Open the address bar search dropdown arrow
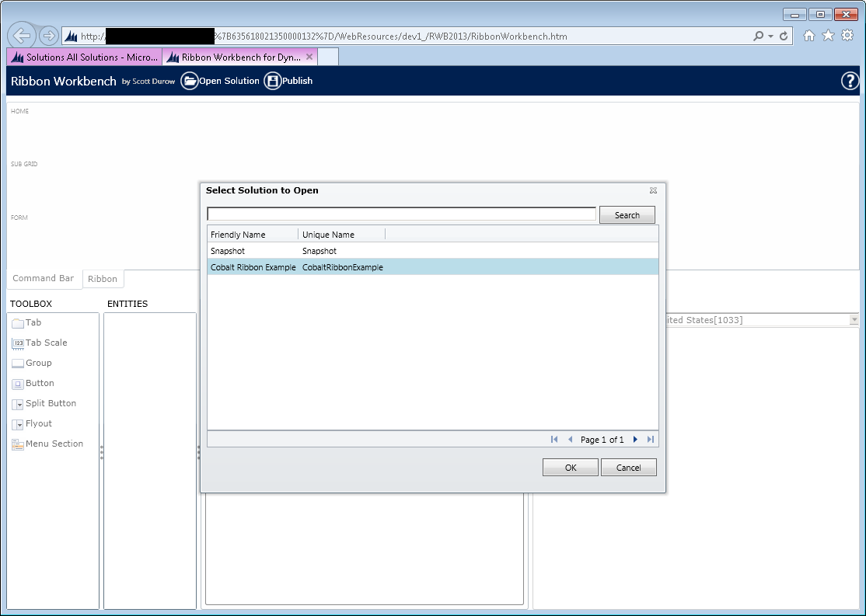Screen dimensions: 866x616 770,37
